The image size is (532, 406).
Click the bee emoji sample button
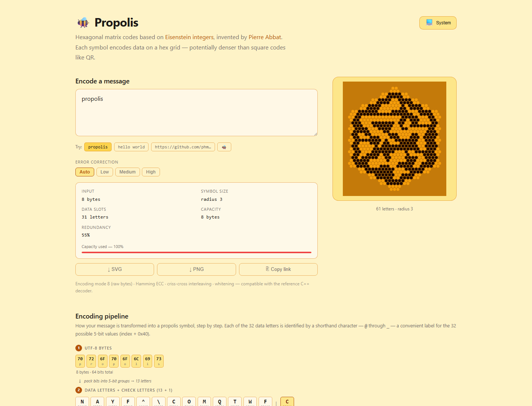pos(224,147)
